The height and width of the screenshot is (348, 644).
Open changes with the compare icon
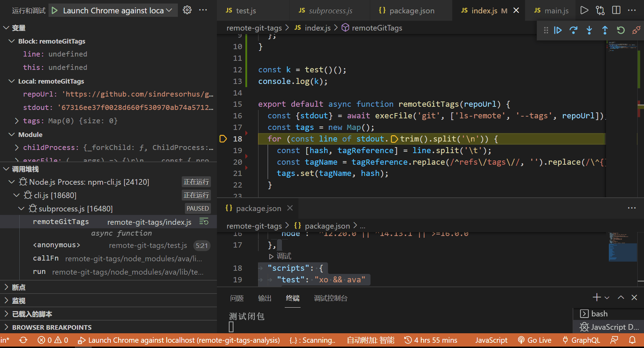pyautogui.click(x=600, y=11)
